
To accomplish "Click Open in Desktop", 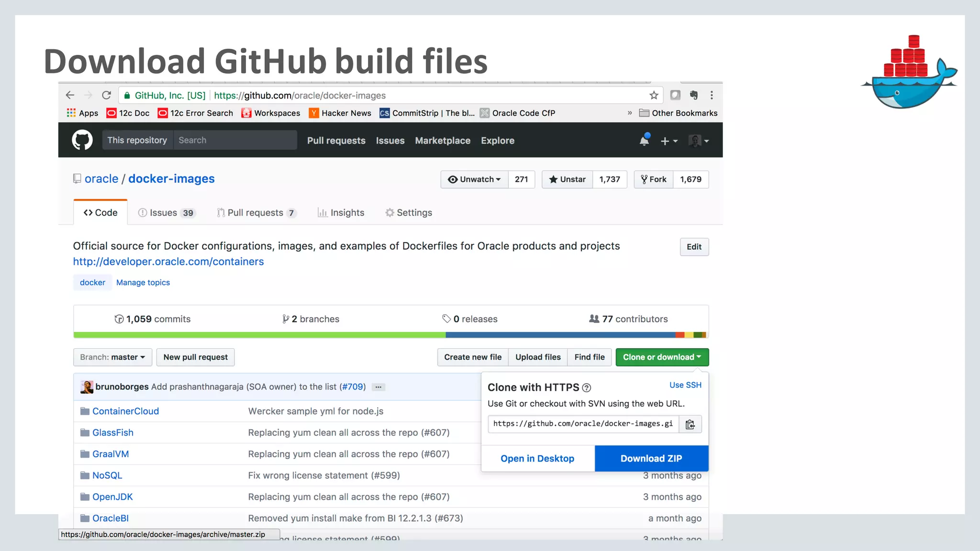I will 537,459.
